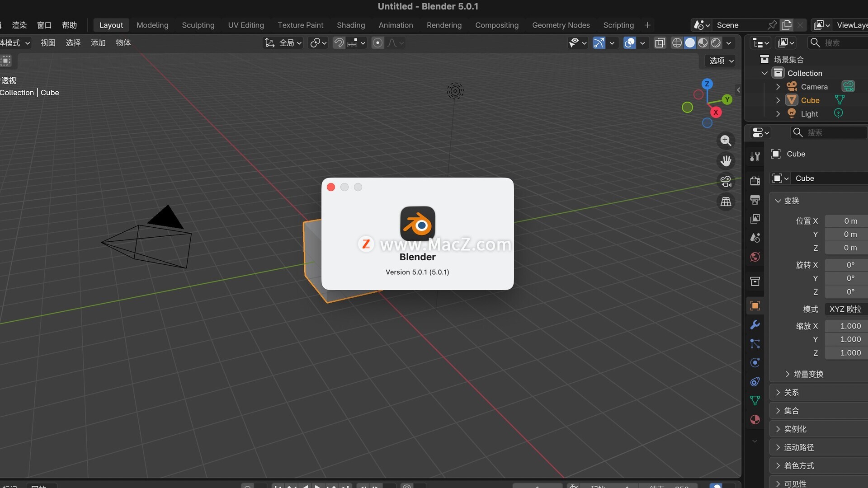Click the zoom in/out viewport icon
This screenshot has height=488, width=868.
coord(726,141)
